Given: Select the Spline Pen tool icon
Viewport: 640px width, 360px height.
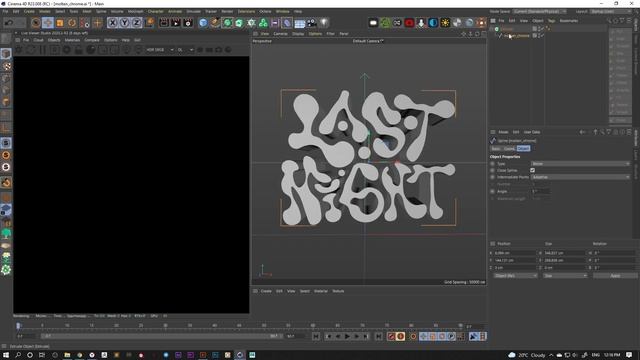Looking at the screenshot, I should 215,23.
